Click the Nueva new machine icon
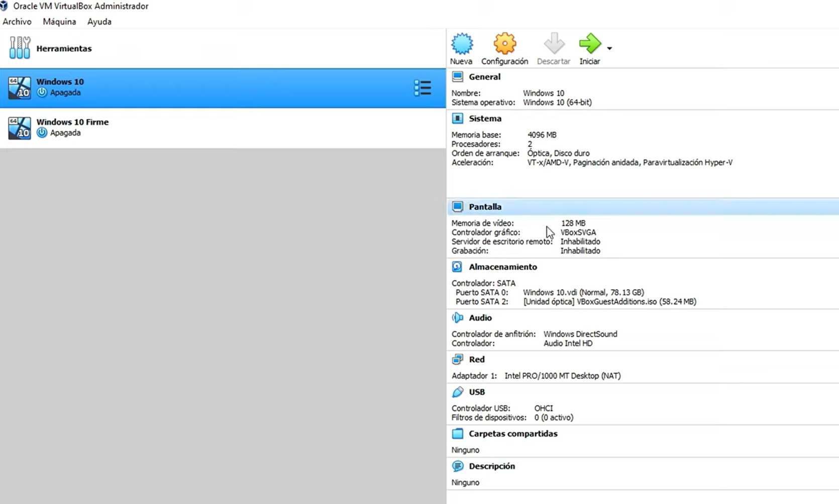 click(461, 44)
